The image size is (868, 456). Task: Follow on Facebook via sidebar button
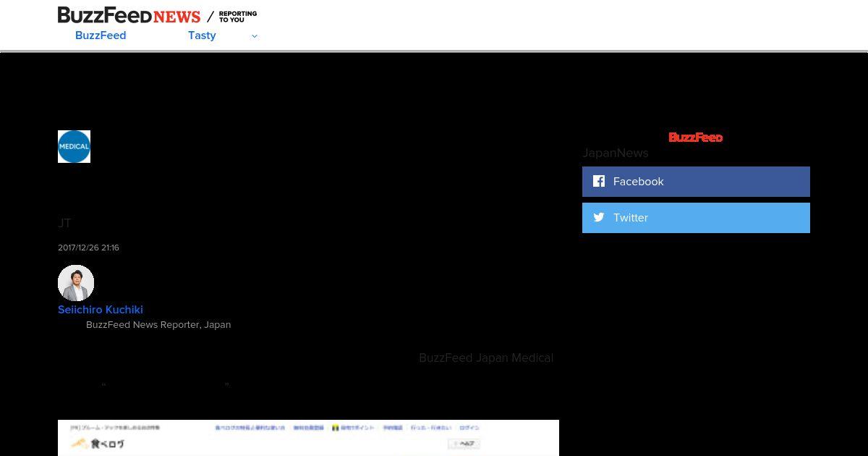tap(696, 182)
